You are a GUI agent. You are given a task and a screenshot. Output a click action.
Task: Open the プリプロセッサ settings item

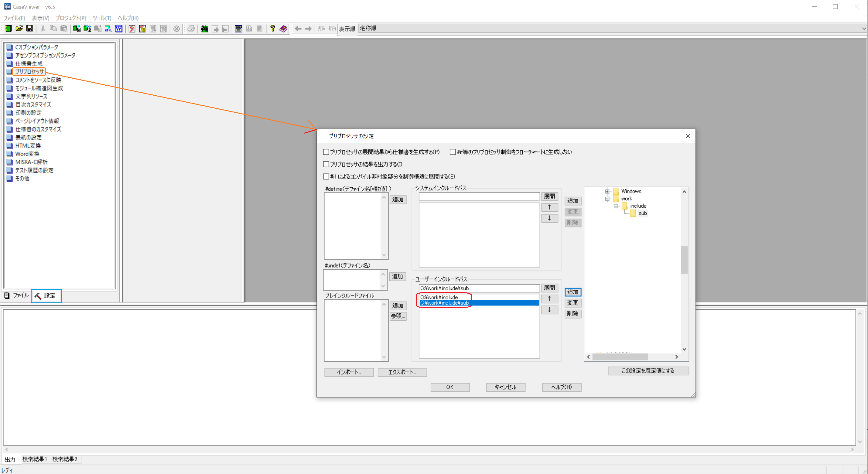tap(29, 71)
